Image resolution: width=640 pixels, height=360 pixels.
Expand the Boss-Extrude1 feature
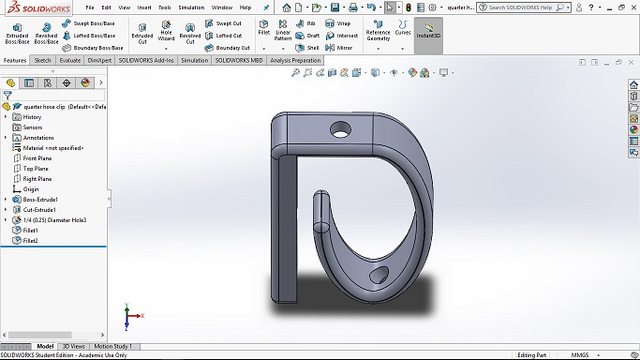pos(6,200)
